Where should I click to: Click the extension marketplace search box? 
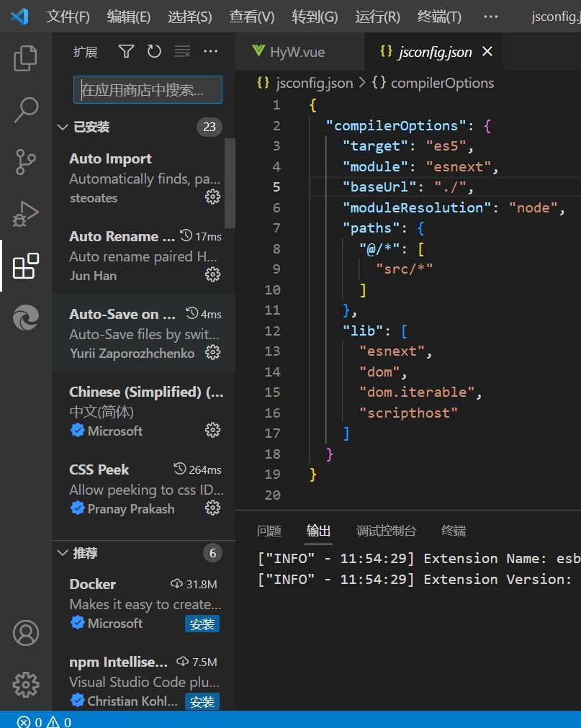[148, 90]
